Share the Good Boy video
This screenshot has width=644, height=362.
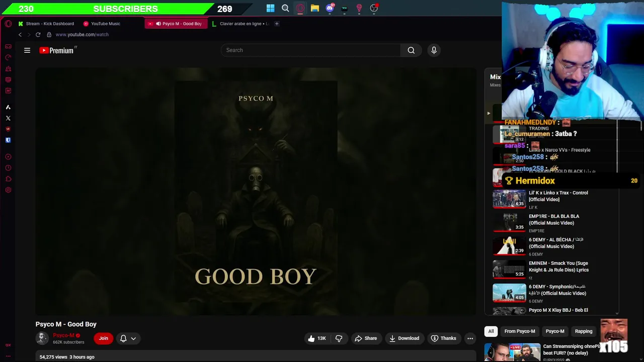(x=366, y=338)
